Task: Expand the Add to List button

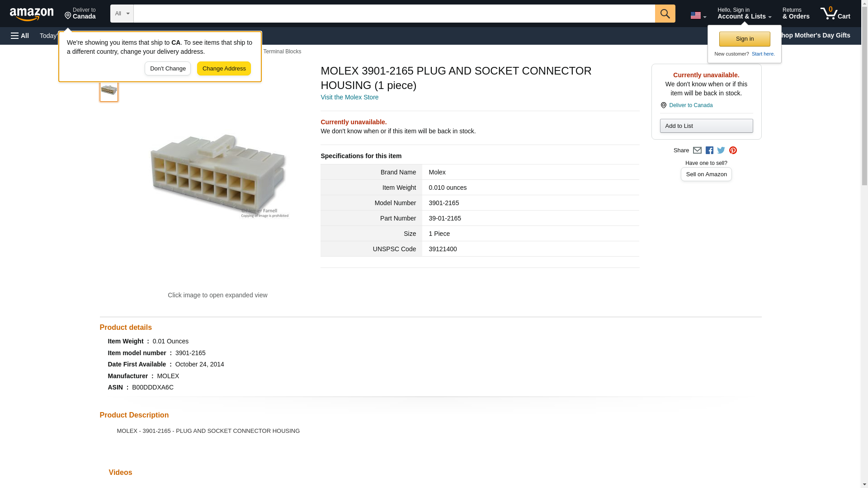Action: tap(706, 126)
